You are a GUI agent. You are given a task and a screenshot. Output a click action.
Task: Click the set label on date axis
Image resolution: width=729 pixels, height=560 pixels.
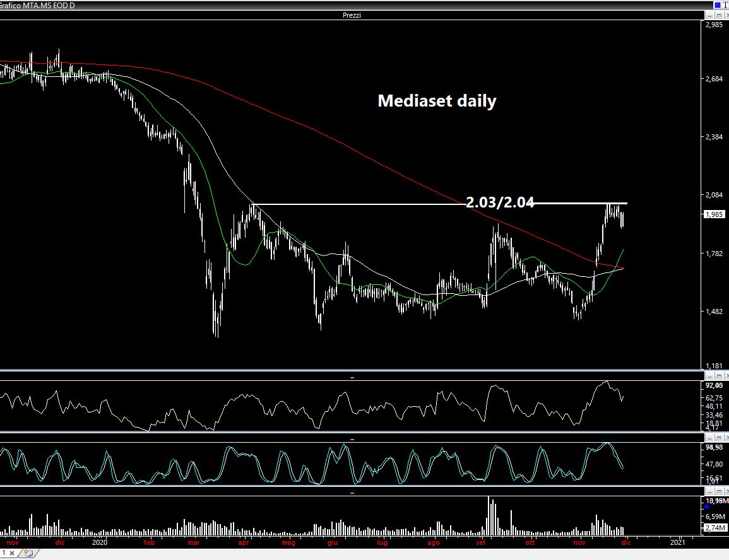[x=481, y=542]
